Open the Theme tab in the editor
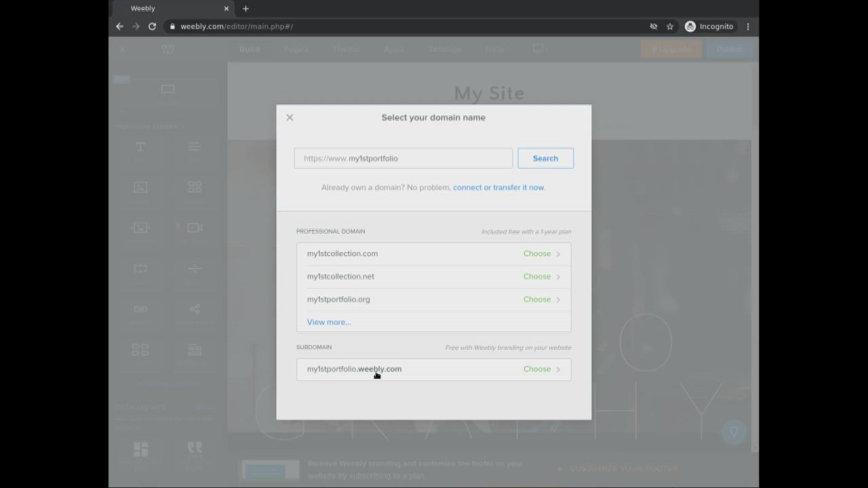Image resolution: width=868 pixels, height=488 pixels. coord(346,49)
